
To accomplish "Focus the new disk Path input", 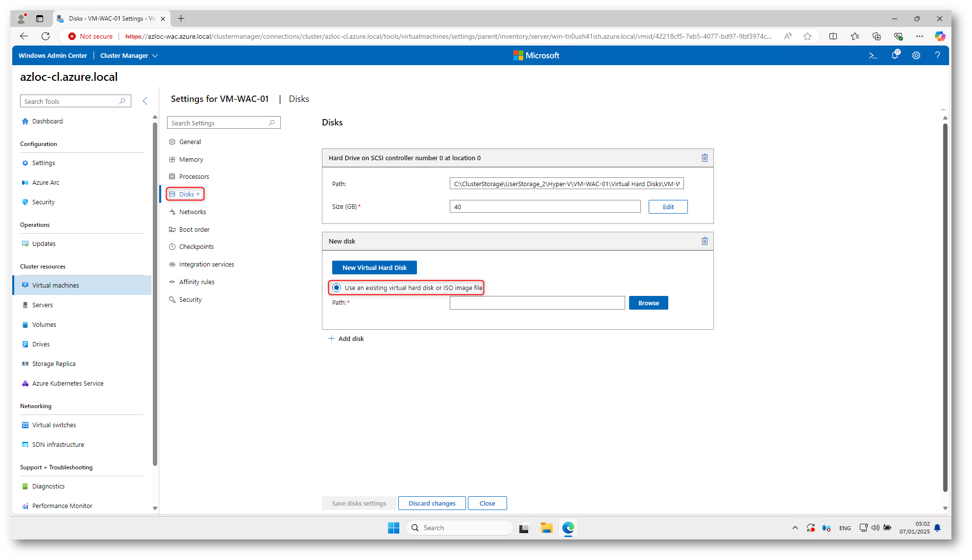I will (537, 303).
